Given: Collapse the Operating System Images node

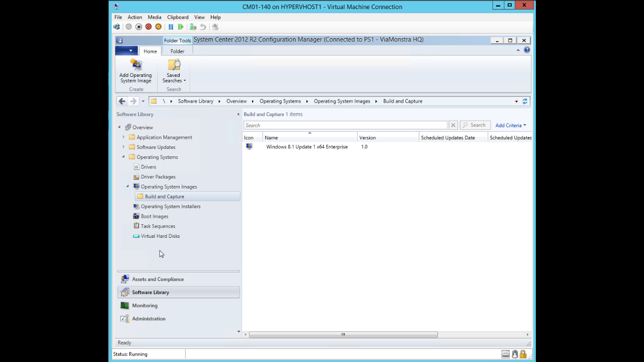Looking at the screenshot, I should (128, 187).
